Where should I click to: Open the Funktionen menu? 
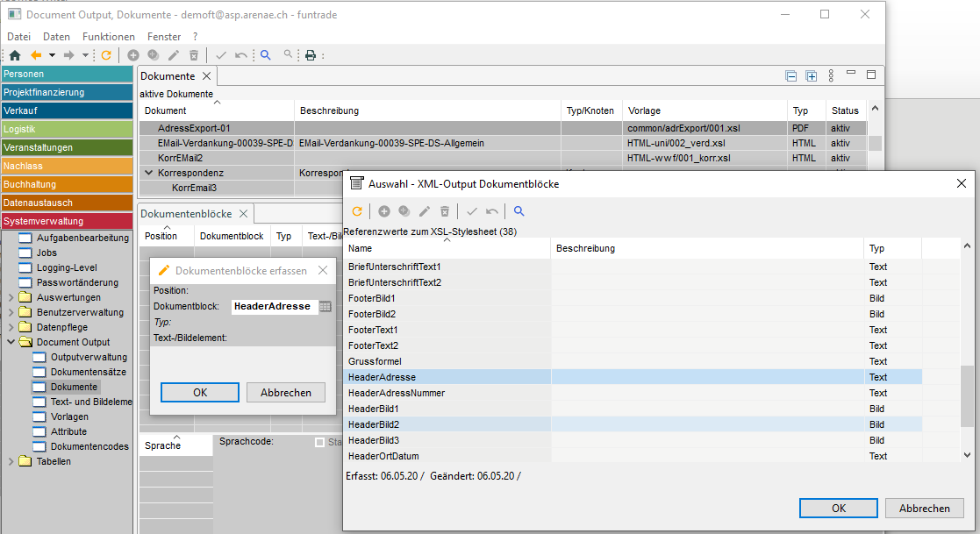tap(109, 37)
